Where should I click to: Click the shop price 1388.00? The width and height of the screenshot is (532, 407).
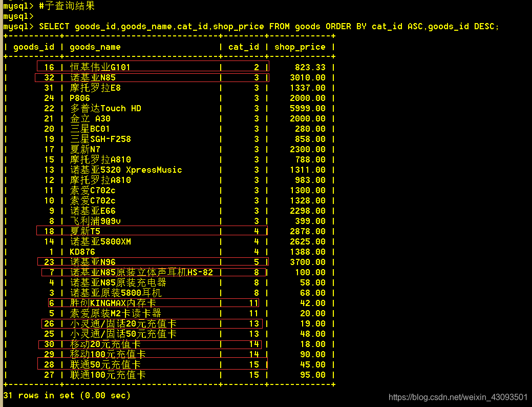[308, 252]
